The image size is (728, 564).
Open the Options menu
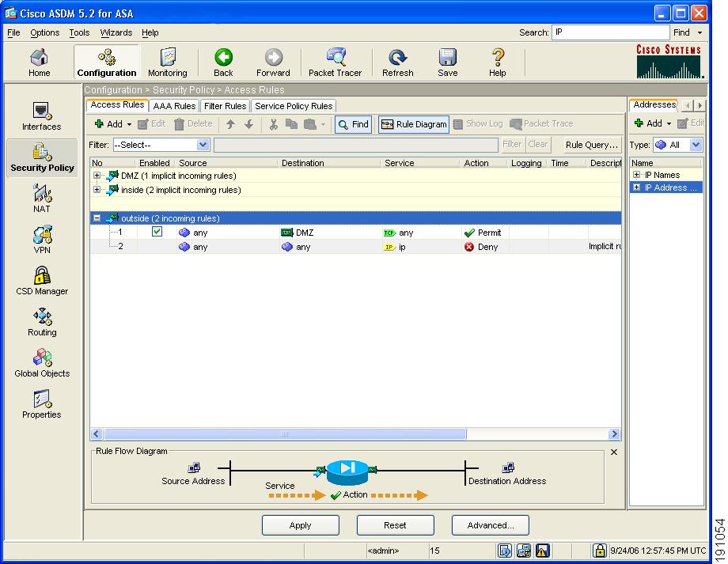(x=44, y=32)
